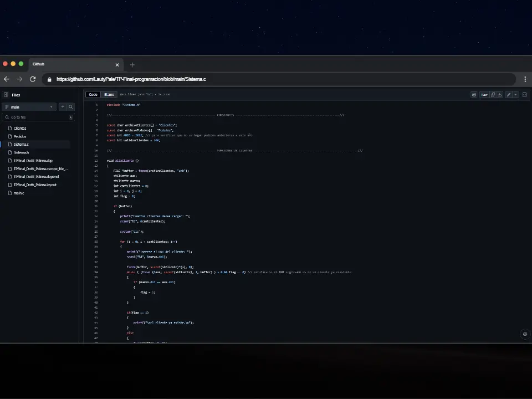This screenshot has height=399, width=532.
Task: Click the Files panel heading
Action: [16, 95]
